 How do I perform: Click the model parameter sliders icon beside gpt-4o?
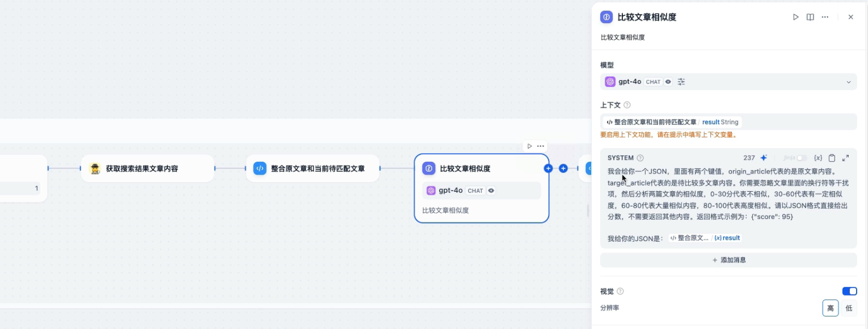tap(681, 82)
